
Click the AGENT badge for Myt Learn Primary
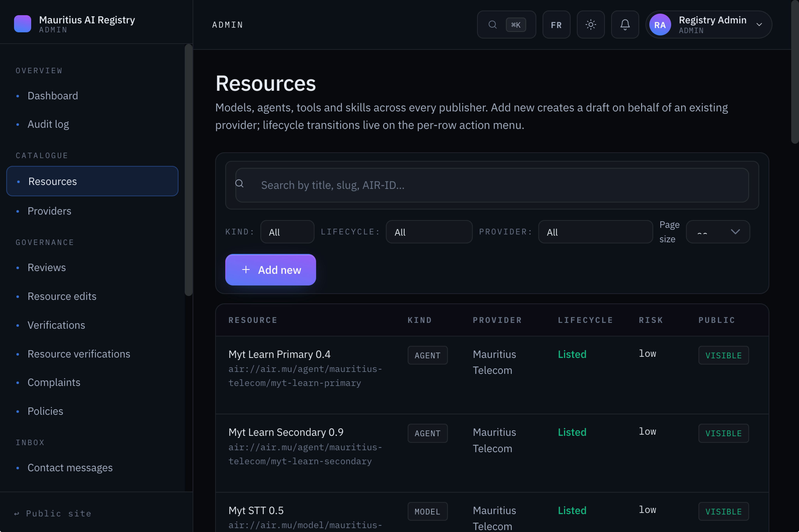[x=428, y=355]
